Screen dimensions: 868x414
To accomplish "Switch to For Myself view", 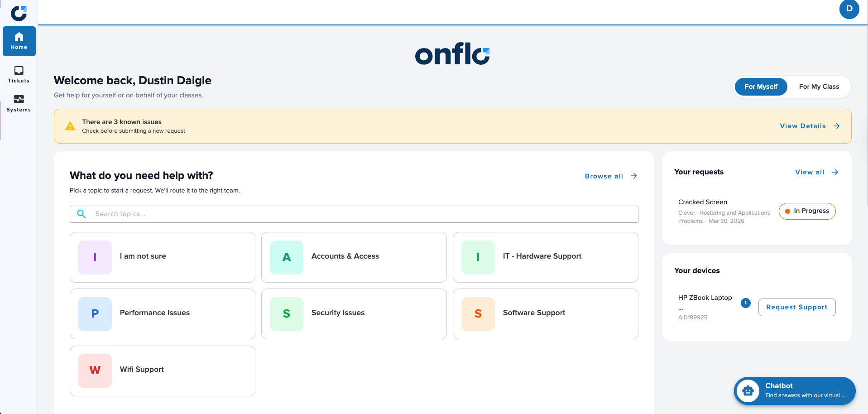I will point(761,87).
